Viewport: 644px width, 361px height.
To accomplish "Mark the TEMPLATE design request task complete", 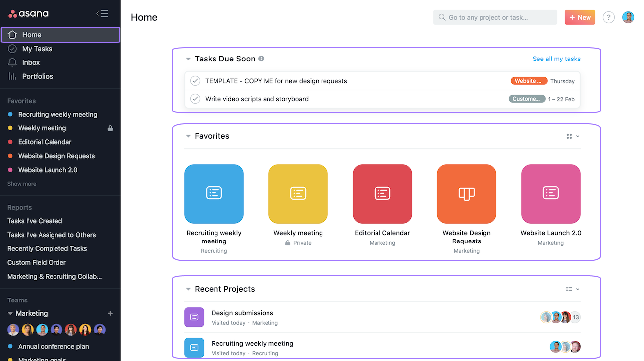I will tap(195, 81).
